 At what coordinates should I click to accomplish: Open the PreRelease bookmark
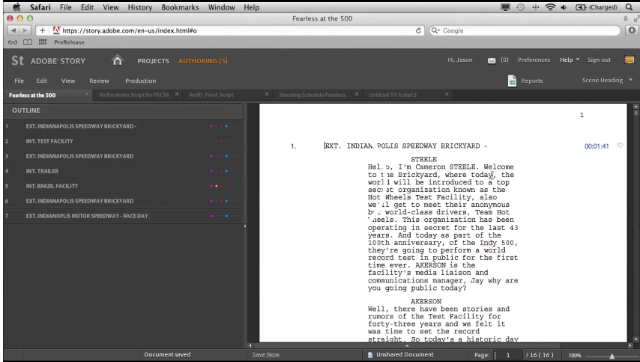(69, 42)
